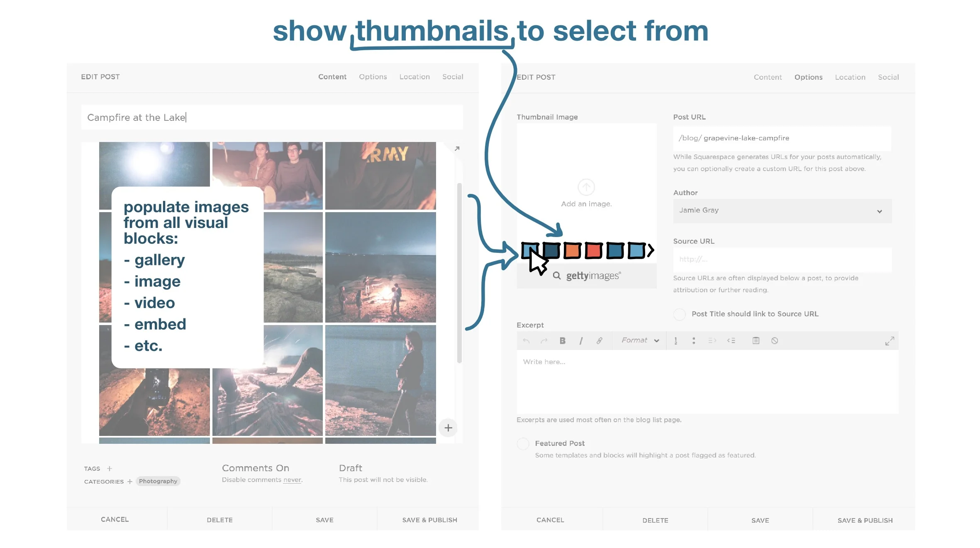Switch to Location tab in right panel

coord(850,77)
